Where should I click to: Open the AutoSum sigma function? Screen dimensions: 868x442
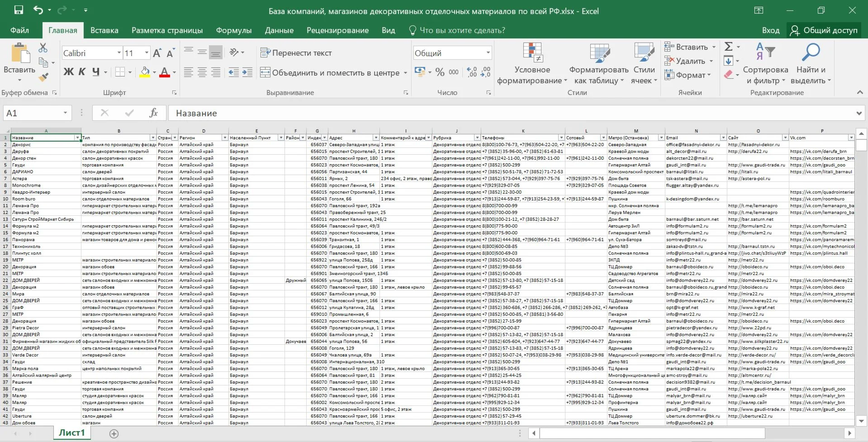tap(728, 47)
